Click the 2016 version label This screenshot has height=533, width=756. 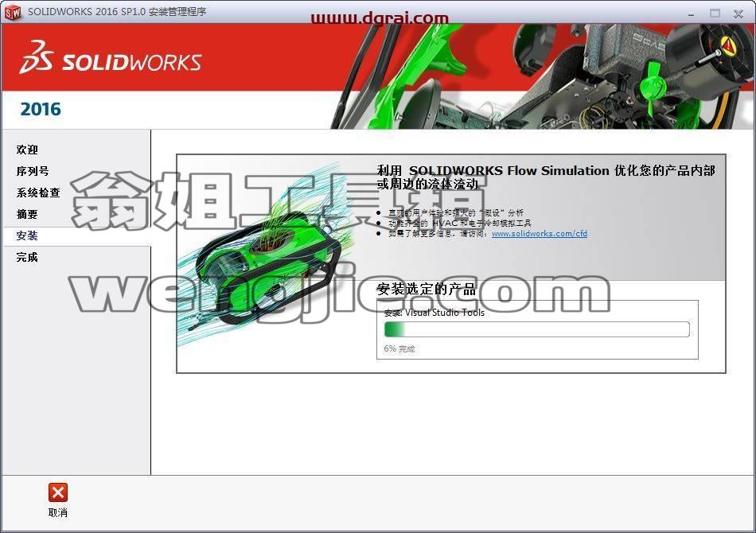[x=41, y=109]
